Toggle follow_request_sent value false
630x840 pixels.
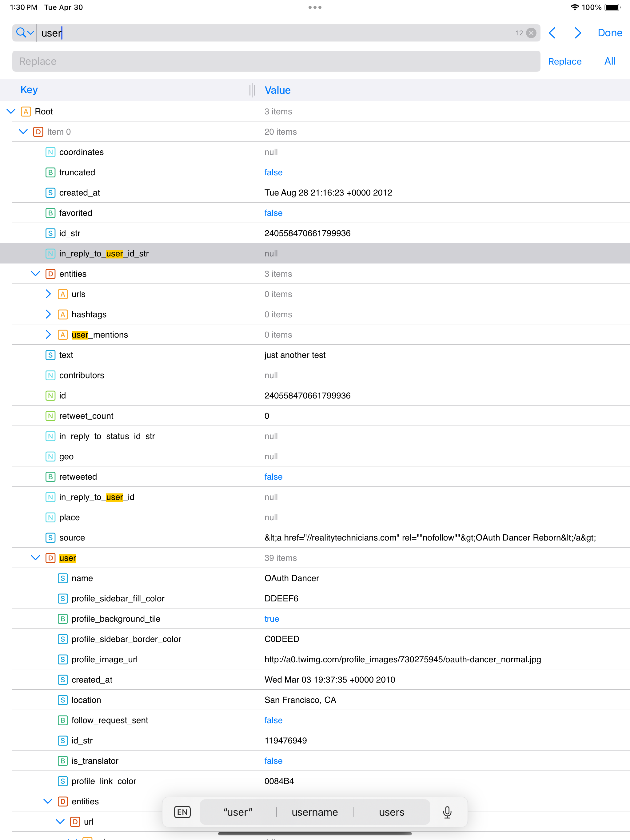click(x=273, y=720)
